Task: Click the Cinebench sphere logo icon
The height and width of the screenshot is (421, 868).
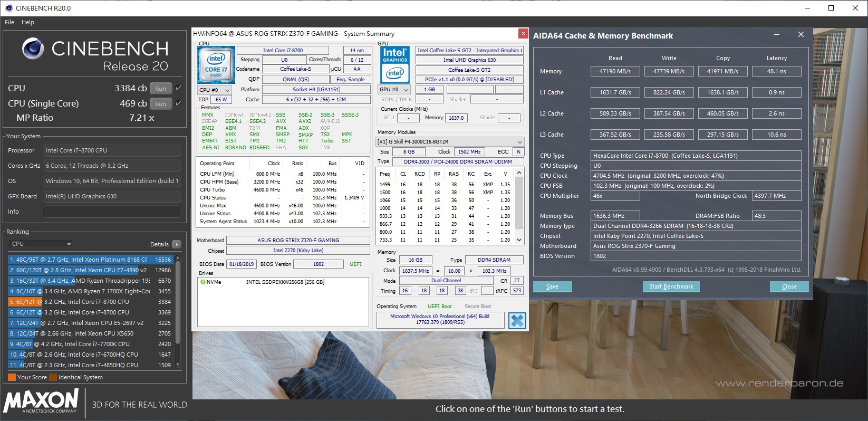Action: point(33,49)
